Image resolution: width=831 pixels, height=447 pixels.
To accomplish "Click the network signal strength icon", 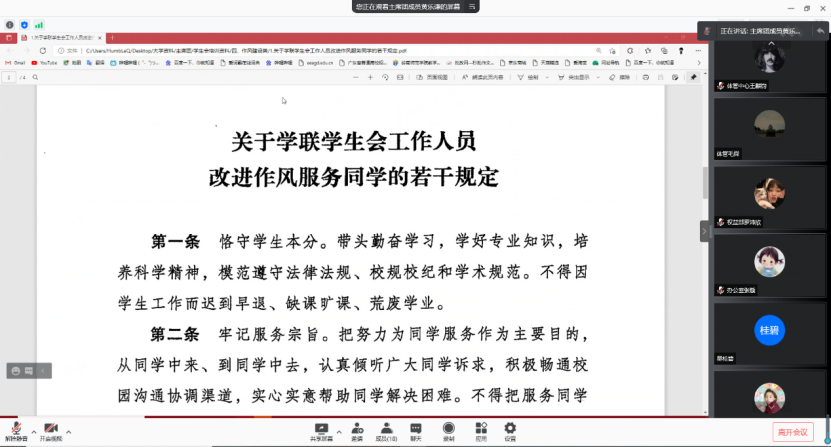I will pos(39,24).
